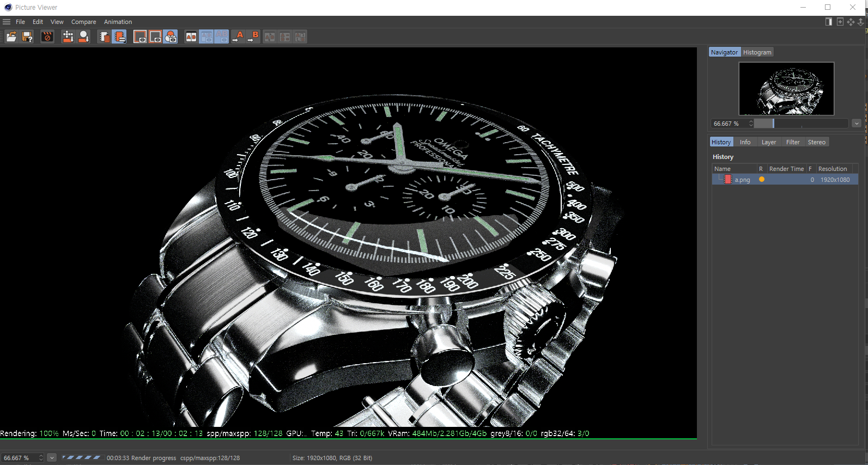Click the greyed AB swap-sides icon

[300, 36]
